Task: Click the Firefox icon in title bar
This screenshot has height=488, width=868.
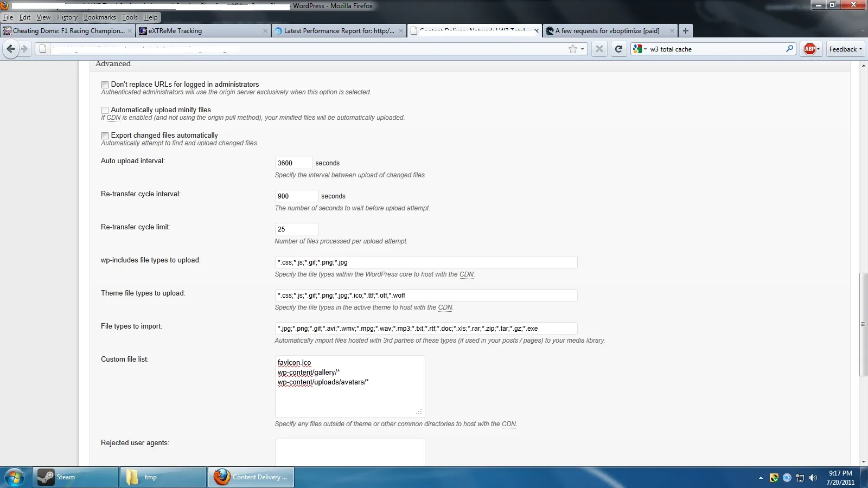Action: [x=4, y=5]
